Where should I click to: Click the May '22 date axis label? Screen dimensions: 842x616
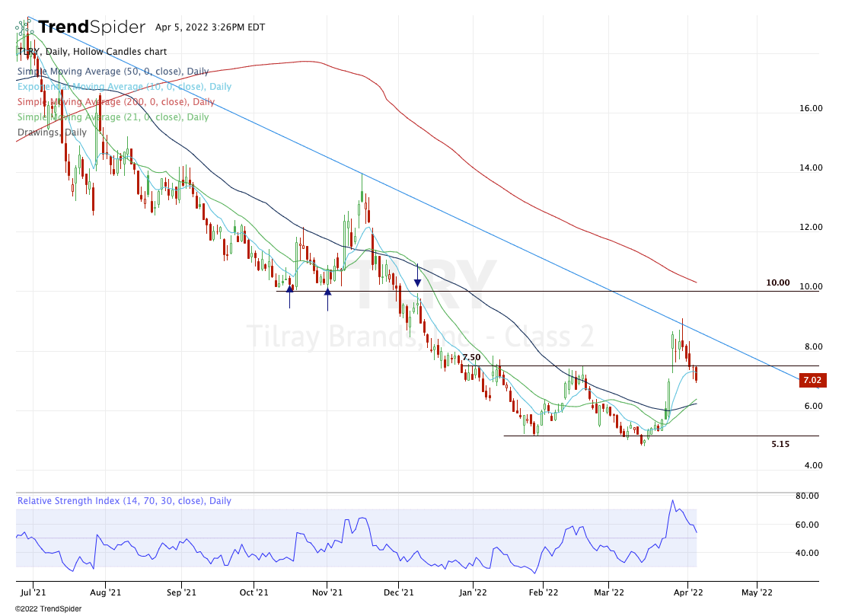(757, 592)
